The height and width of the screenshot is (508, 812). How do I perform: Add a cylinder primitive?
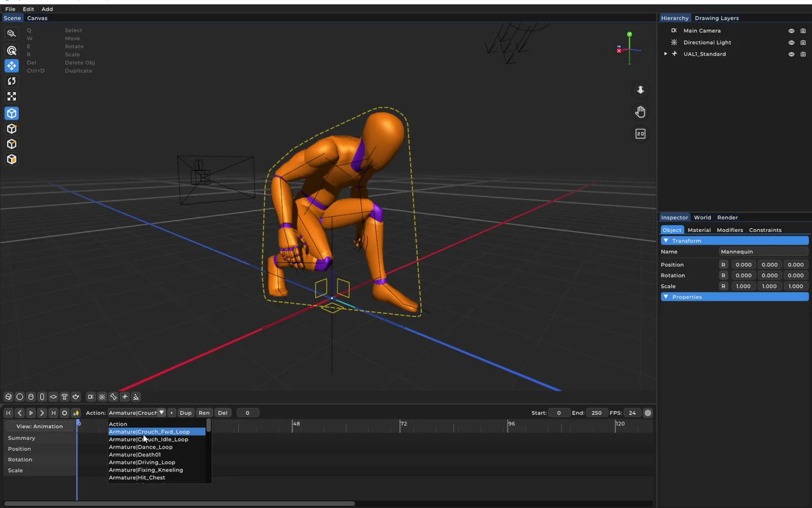click(x=31, y=397)
